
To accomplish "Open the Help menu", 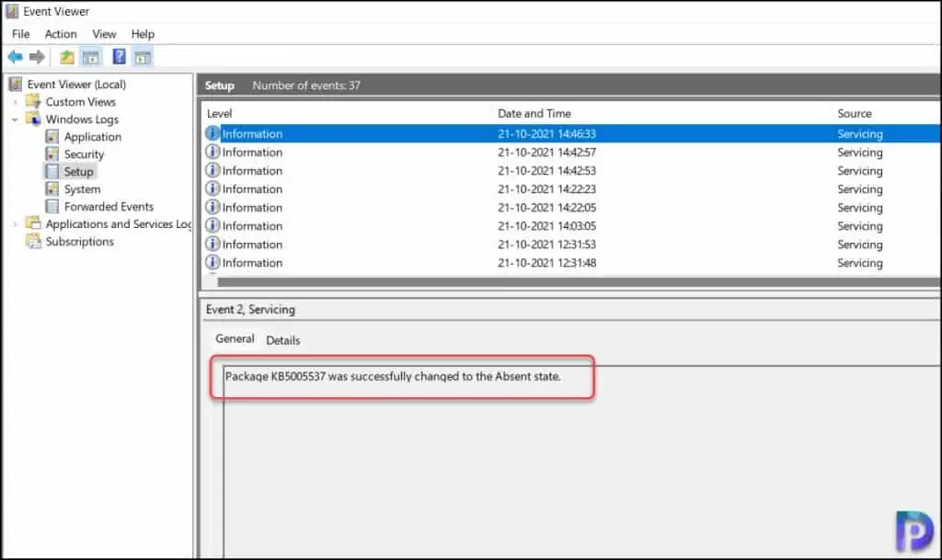I will (x=143, y=34).
